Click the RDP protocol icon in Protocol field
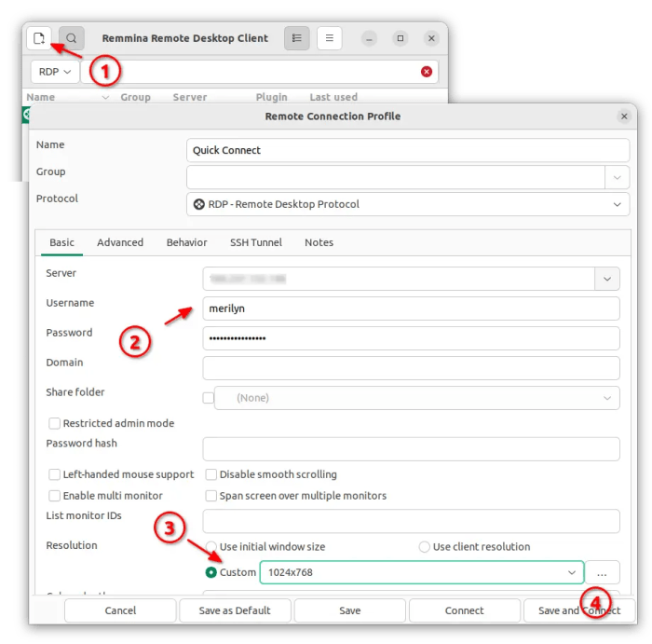 tap(199, 204)
